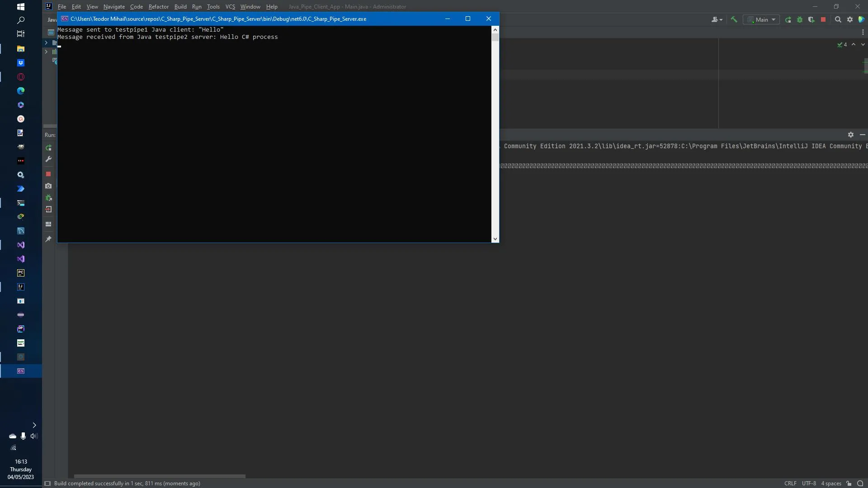Screen dimensions: 868x488
Task: Stop process with red toolbar square
Action: pos(823,19)
